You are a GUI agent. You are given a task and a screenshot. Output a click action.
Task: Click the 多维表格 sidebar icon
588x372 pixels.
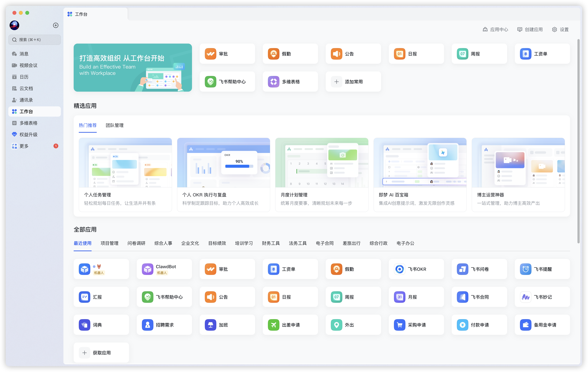[14, 123]
